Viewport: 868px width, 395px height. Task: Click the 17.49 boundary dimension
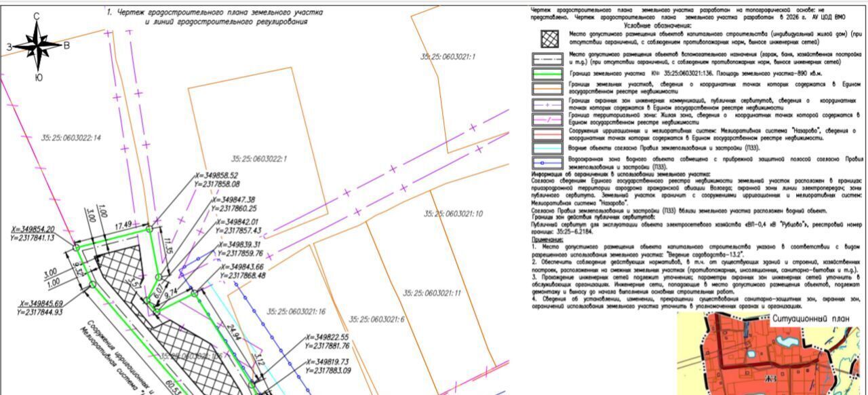[x=124, y=224]
